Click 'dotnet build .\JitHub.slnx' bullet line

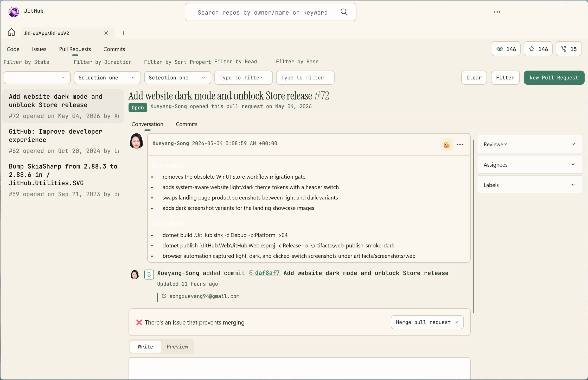(225, 235)
